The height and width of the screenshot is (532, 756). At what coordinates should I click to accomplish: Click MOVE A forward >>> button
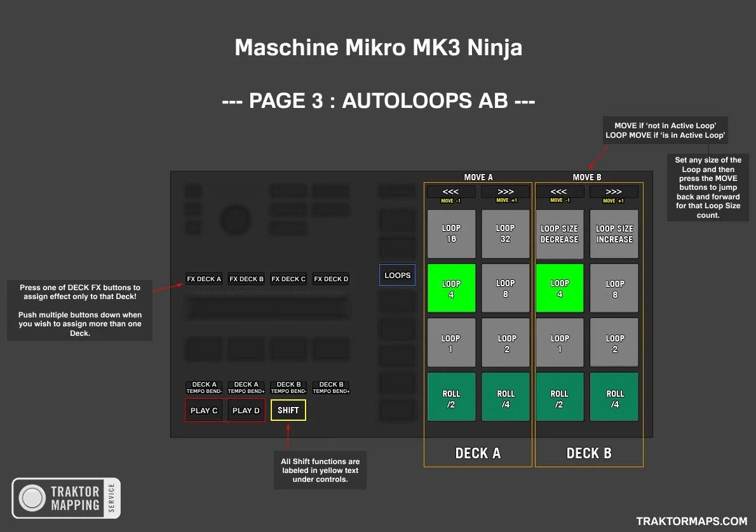coord(505,192)
